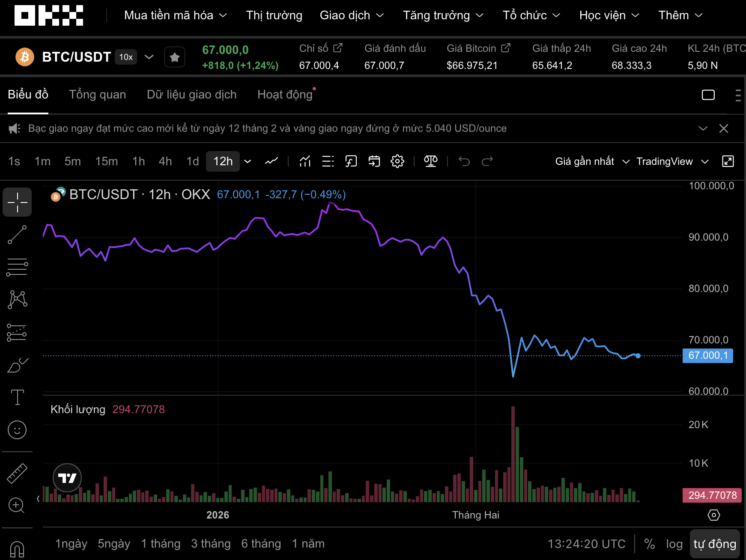
Task: Select the text annotation tool
Action: (17, 397)
